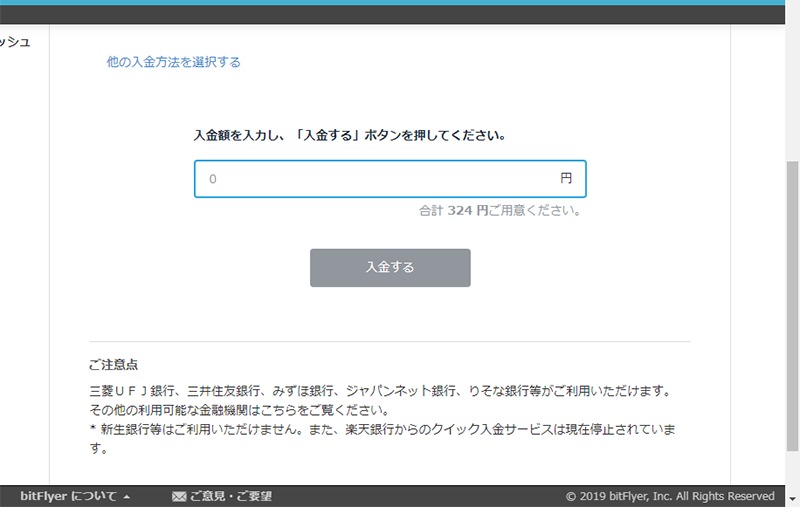Click the line starting 三菱ＵＦＪ銀行、三井住友銀行

tap(380, 391)
